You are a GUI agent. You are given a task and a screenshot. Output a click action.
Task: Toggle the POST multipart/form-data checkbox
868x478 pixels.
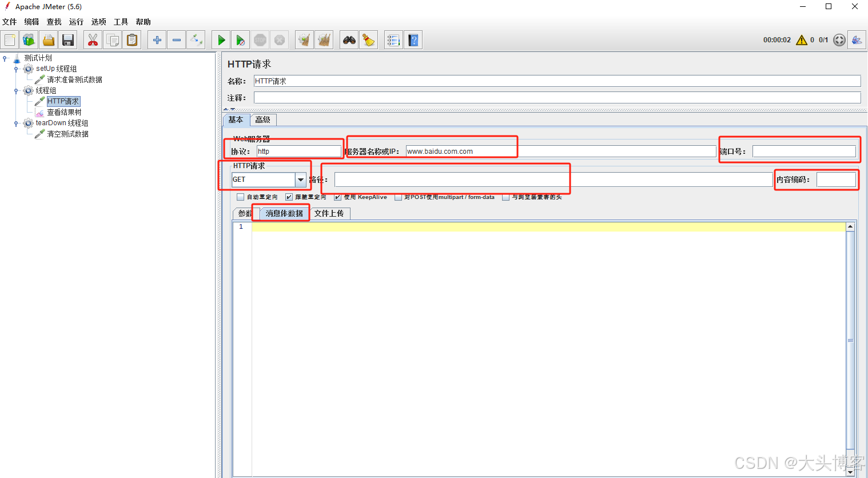pyautogui.click(x=398, y=197)
